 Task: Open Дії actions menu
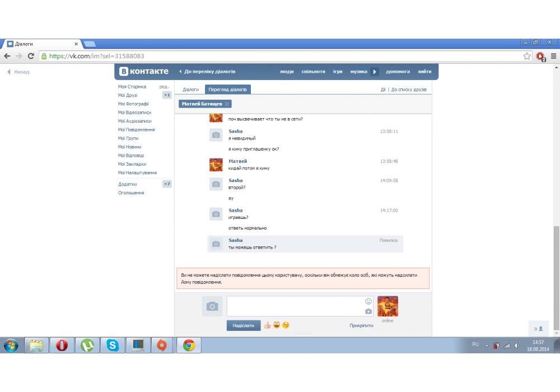coord(383,90)
